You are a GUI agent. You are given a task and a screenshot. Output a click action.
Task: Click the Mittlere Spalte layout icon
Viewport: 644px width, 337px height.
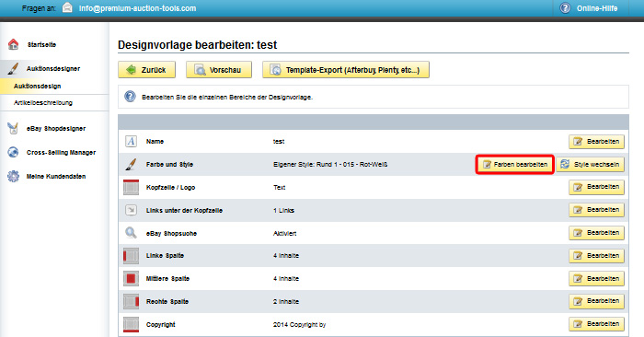point(131,279)
